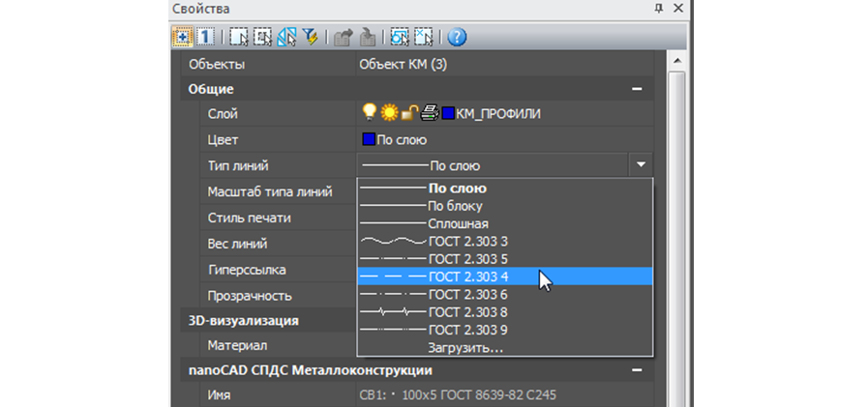Toggle layer freeze sun icon
Screen dimensions: 868x407
pos(389,113)
